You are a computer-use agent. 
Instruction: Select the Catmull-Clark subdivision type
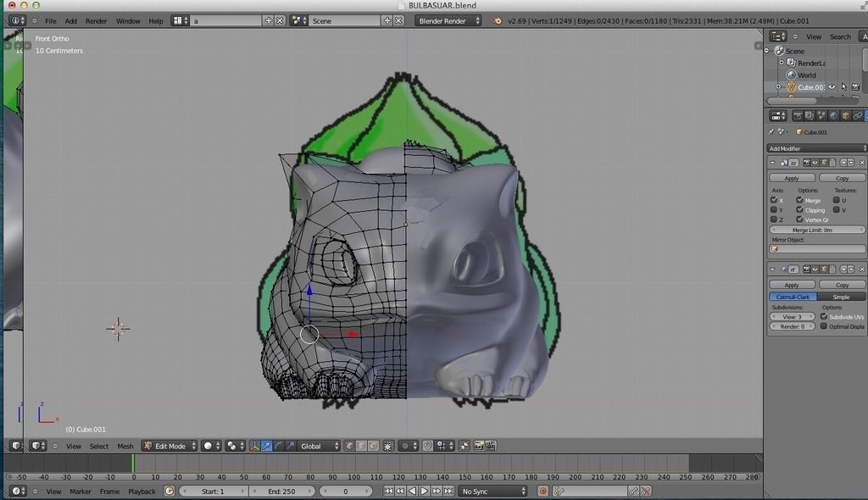[793, 297]
